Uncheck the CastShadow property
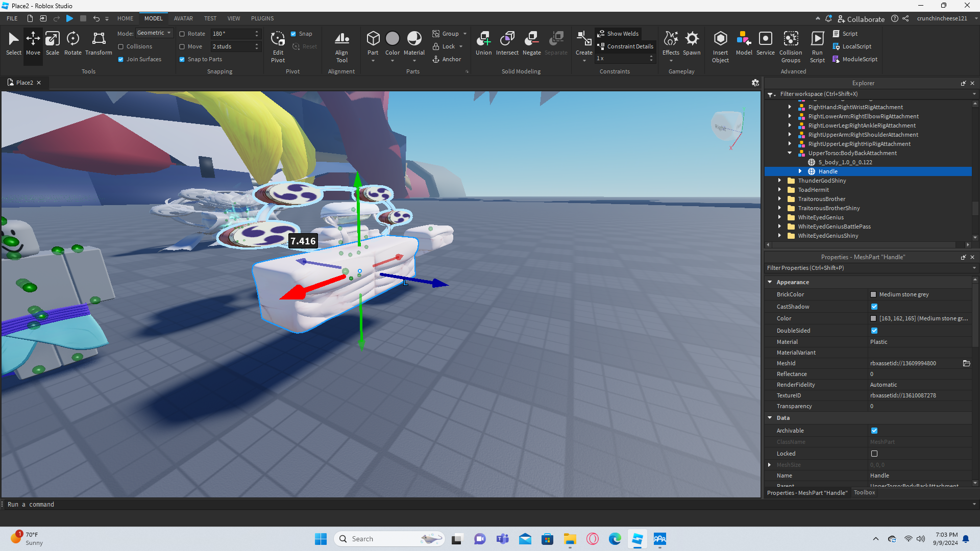 pos(874,307)
